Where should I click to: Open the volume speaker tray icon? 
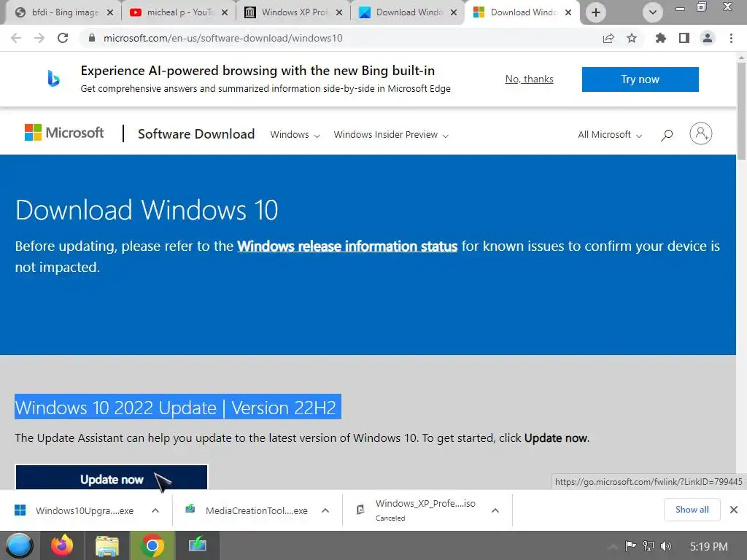pyautogui.click(x=666, y=546)
